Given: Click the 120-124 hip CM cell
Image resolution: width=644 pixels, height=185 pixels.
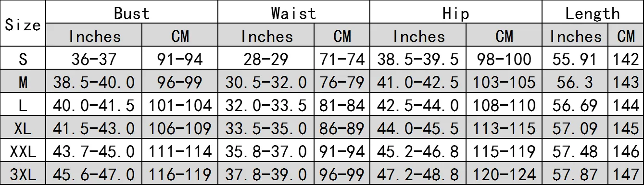Looking at the screenshot, I should [504, 173].
